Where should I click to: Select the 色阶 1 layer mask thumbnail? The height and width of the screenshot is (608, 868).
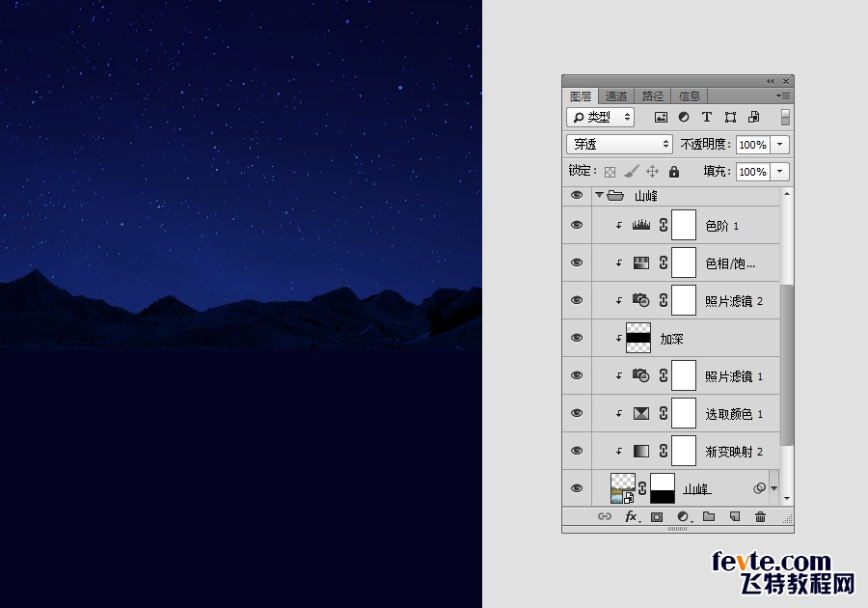(684, 225)
